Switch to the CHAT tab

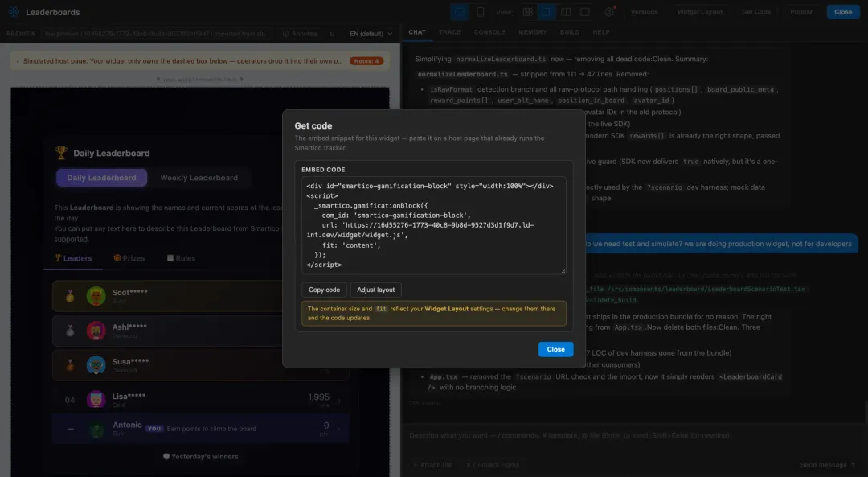[417, 32]
